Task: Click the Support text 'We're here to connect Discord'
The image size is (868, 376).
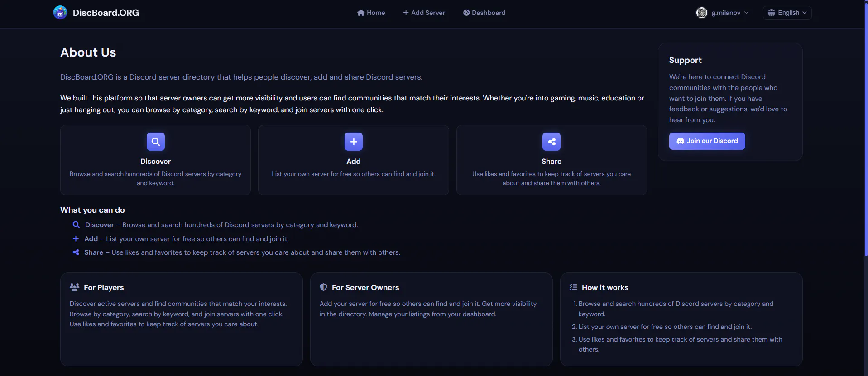Action: tap(728, 99)
